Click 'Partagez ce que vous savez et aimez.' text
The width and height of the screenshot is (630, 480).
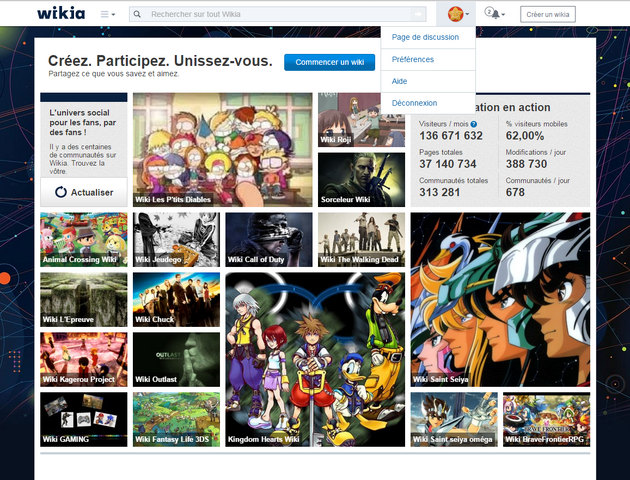point(114,74)
